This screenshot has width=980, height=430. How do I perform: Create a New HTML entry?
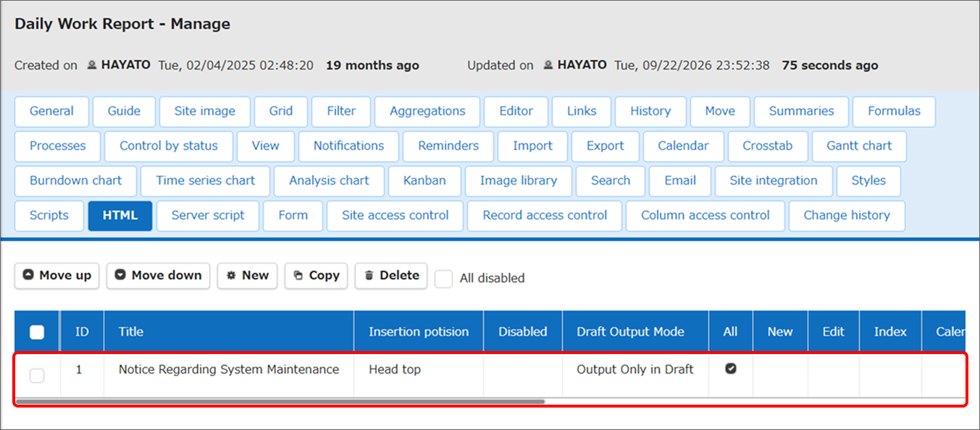click(247, 275)
